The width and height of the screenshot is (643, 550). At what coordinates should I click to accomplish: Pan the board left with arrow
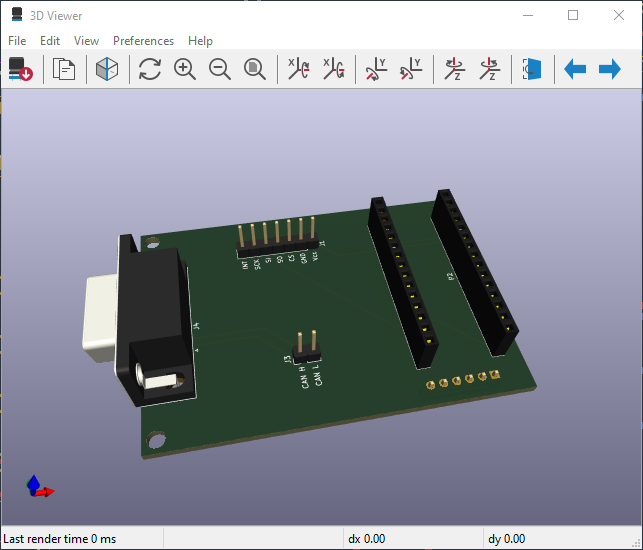click(575, 69)
